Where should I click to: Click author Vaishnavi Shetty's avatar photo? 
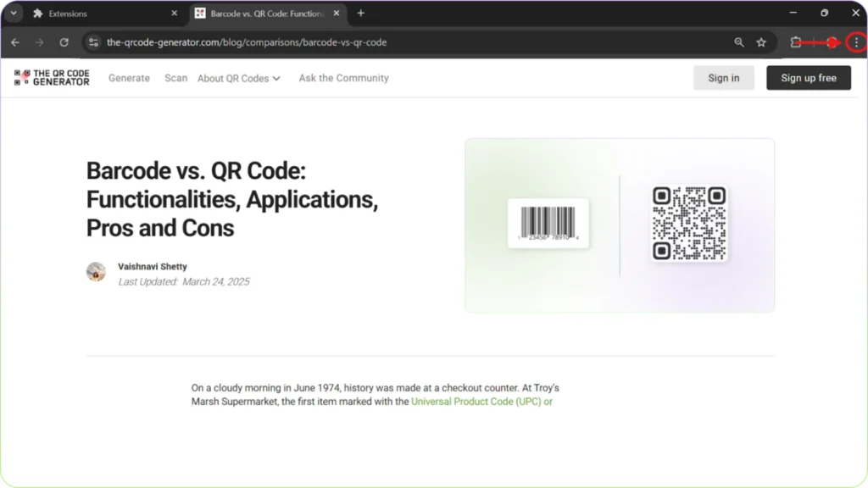coord(96,271)
